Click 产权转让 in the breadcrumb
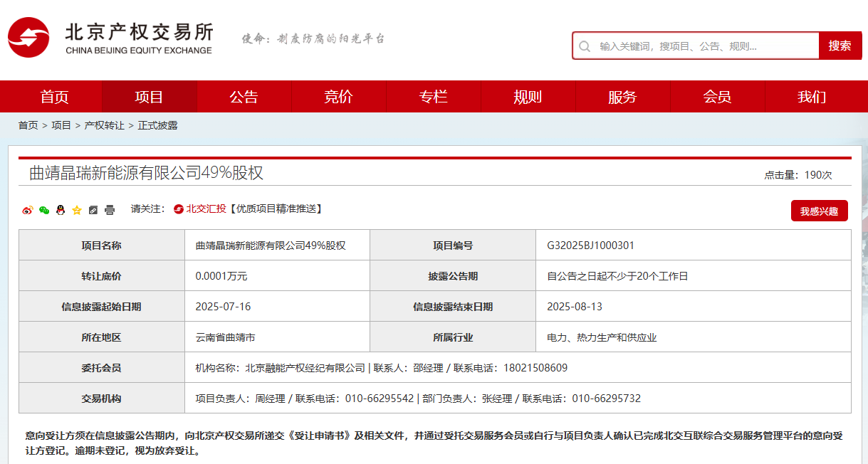 click(x=104, y=125)
